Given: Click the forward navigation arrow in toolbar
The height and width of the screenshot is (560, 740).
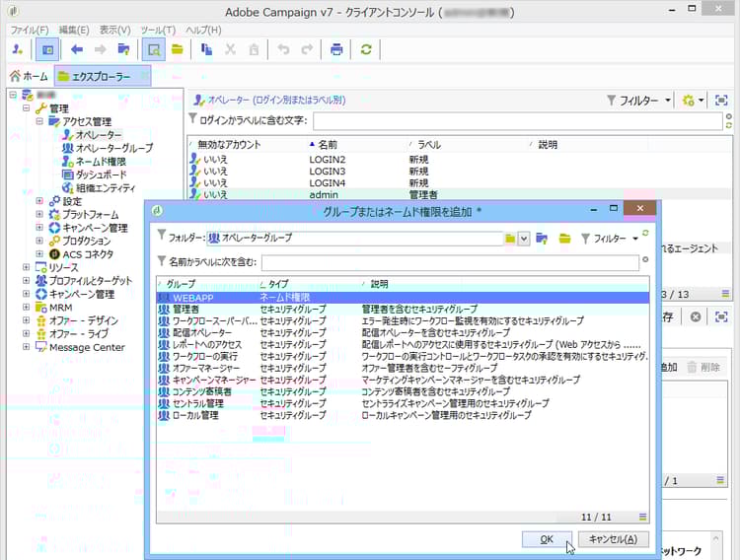Looking at the screenshot, I should pyautogui.click(x=100, y=49).
